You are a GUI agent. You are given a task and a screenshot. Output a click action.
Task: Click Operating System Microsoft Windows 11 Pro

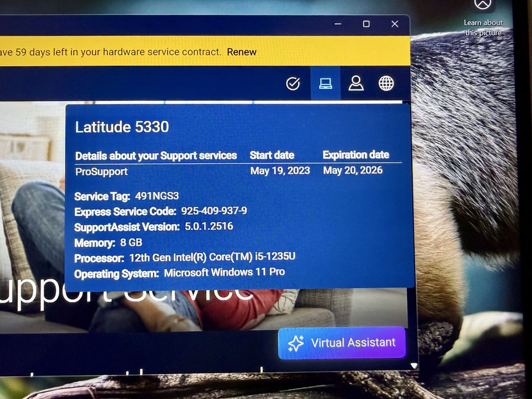224,272
